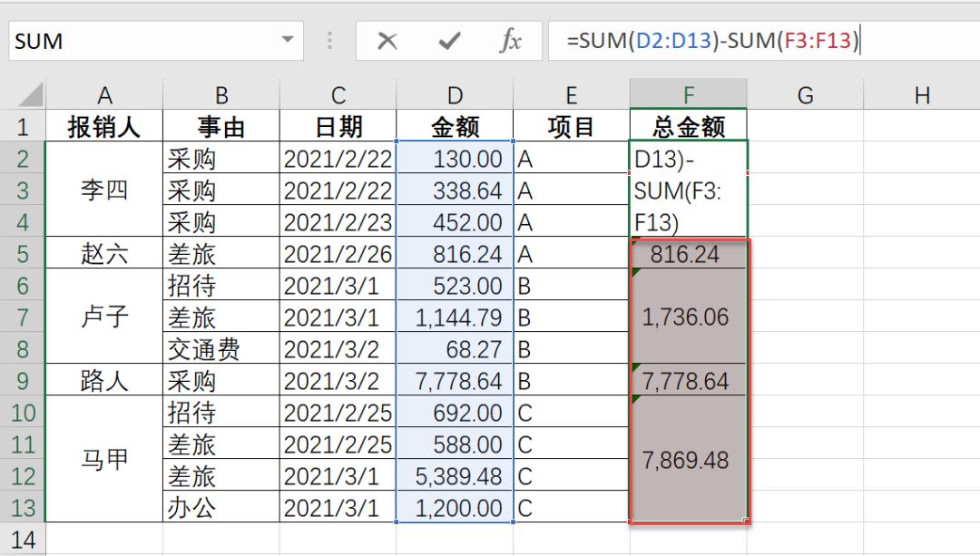Screen dimensions: 980x556
Task: Click the 报销人 header cell
Action: tap(104, 125)
